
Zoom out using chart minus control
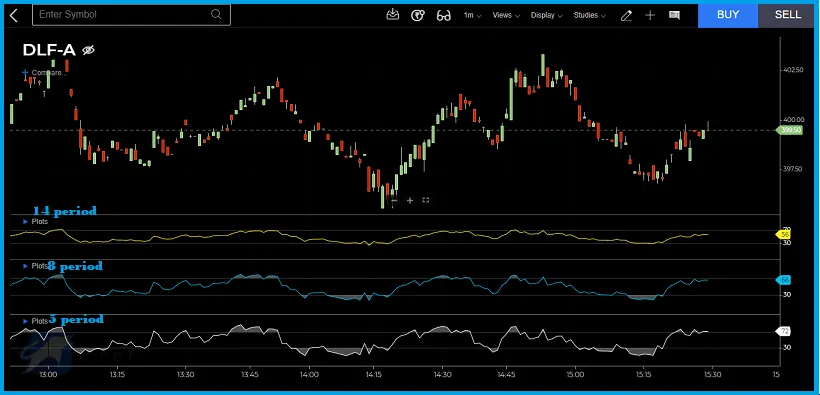pyautogui.click(x=395, y=200)
